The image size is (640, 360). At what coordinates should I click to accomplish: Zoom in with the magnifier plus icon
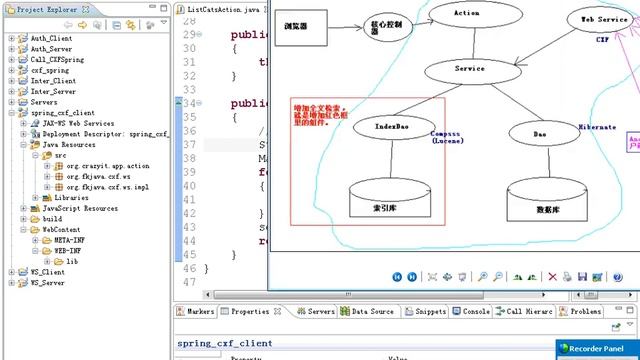pos(482,277)
